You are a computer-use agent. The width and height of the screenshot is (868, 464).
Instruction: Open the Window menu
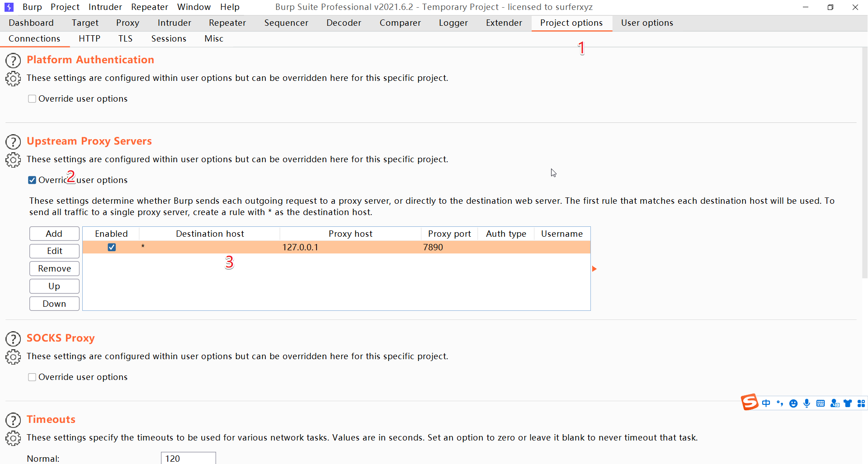click(194, 7)
